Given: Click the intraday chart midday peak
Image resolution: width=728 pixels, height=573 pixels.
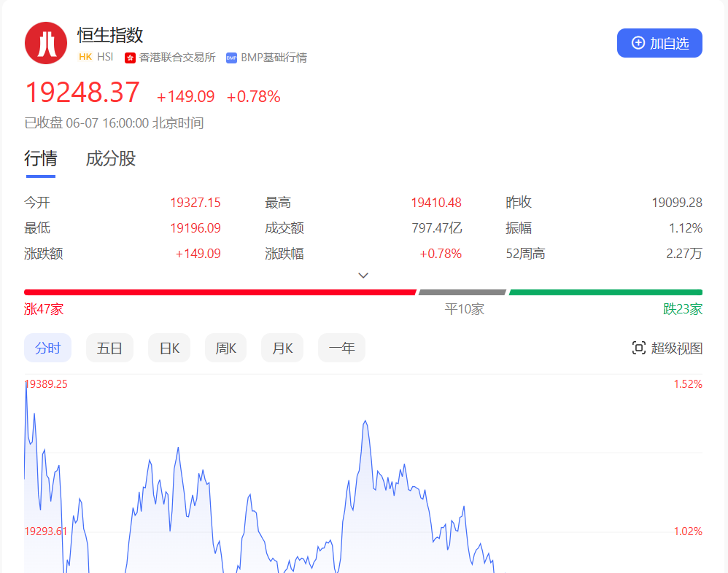Looking at the screenshot, I should pos(365,421).
